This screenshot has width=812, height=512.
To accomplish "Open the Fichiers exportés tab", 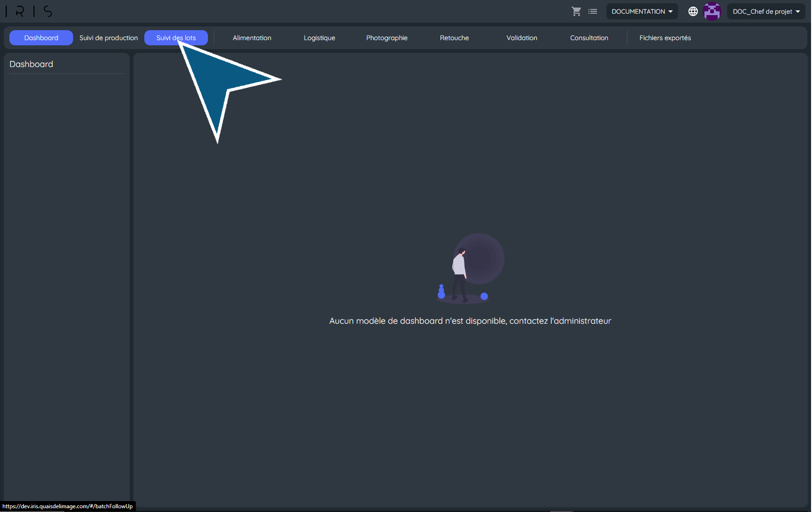I will (665, 38).
